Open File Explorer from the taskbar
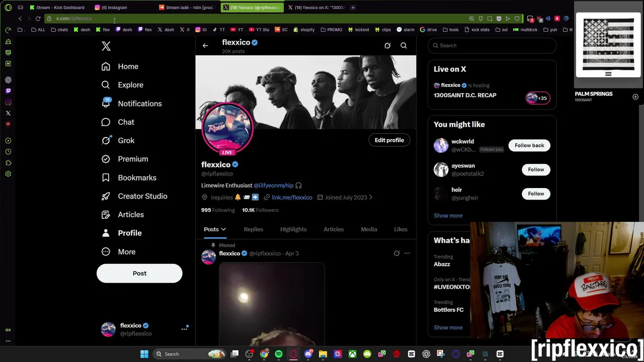Image resolution: width=644 pixels, height=362 pixels. tap(323, 354)
